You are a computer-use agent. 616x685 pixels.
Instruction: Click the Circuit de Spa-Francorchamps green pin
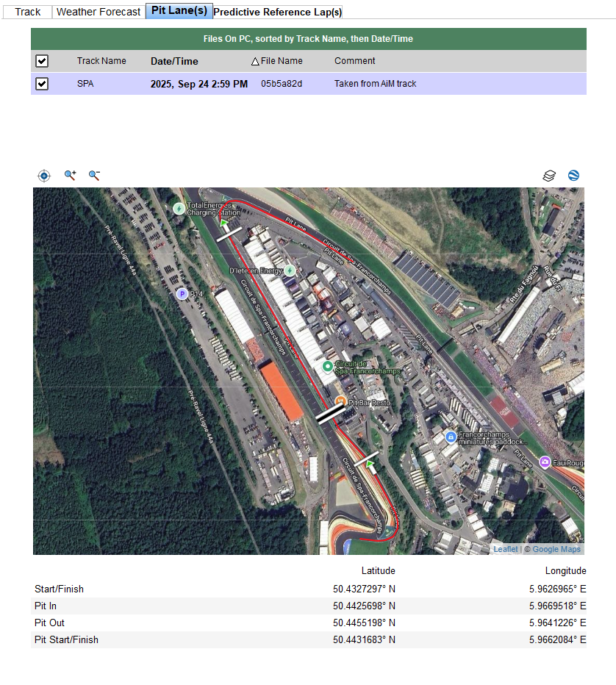click(328, 366)
